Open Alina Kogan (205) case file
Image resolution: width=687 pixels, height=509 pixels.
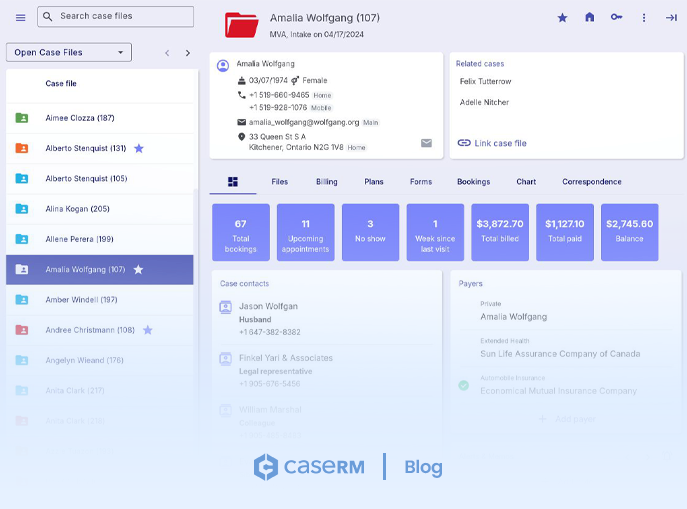click(100, 209)
